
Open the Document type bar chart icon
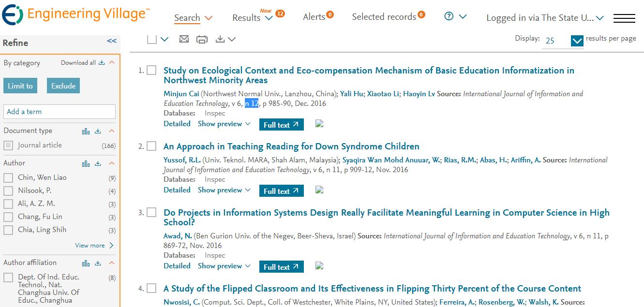tap(86, 131)
